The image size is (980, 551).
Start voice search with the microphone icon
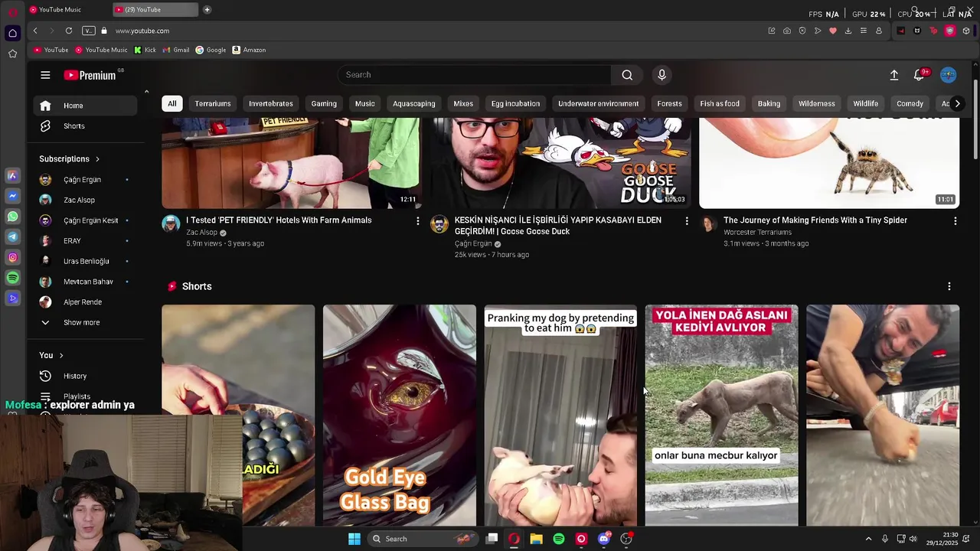point(662,75)
